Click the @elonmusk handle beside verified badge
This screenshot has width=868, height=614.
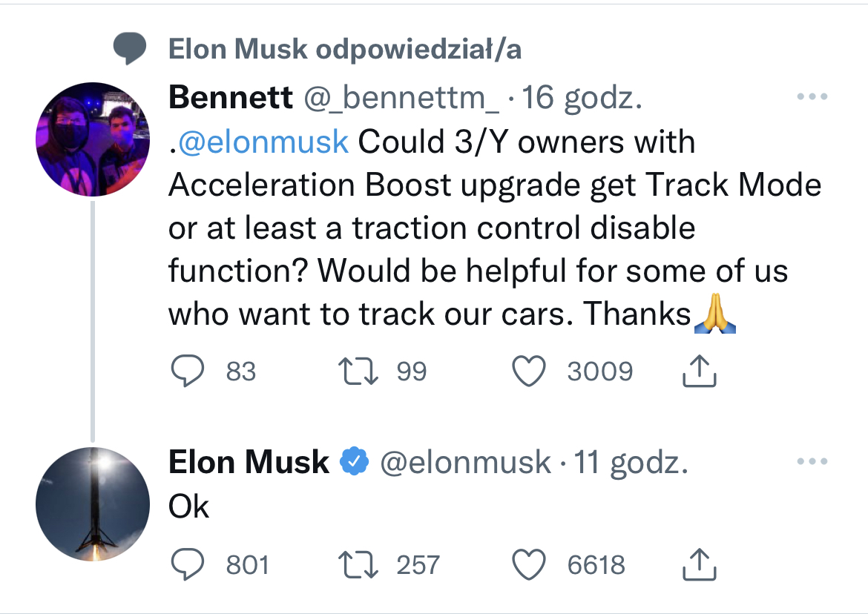465,463
